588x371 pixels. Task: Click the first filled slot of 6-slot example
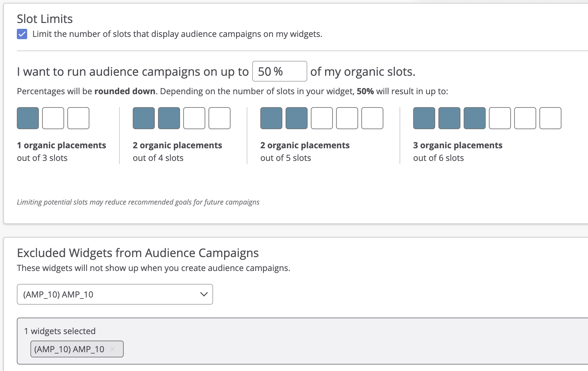(424, 118)
